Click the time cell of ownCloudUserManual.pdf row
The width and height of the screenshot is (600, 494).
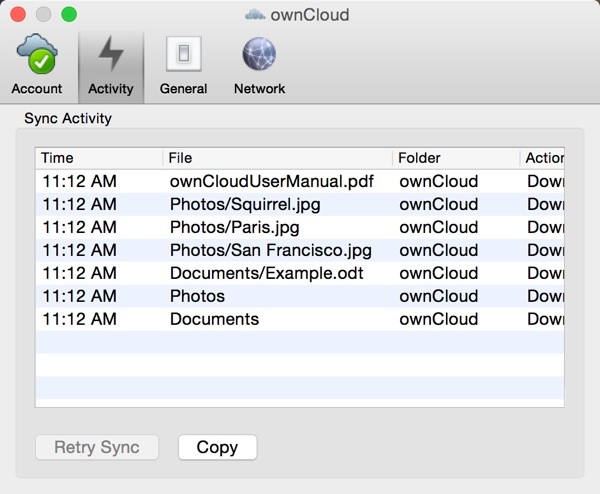coord(80,181)
